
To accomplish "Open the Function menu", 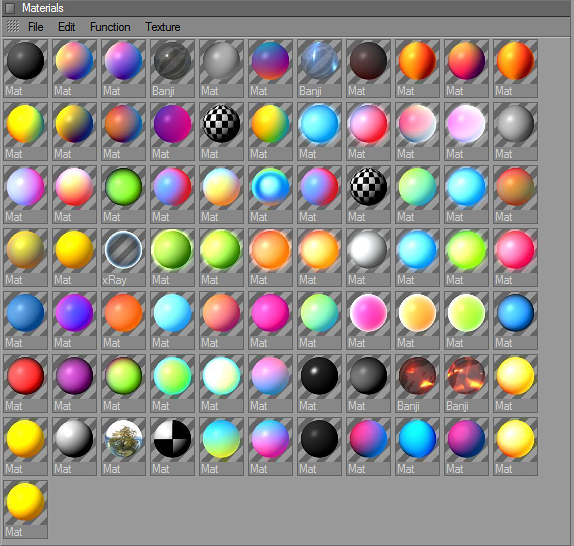I will (110, 27).
